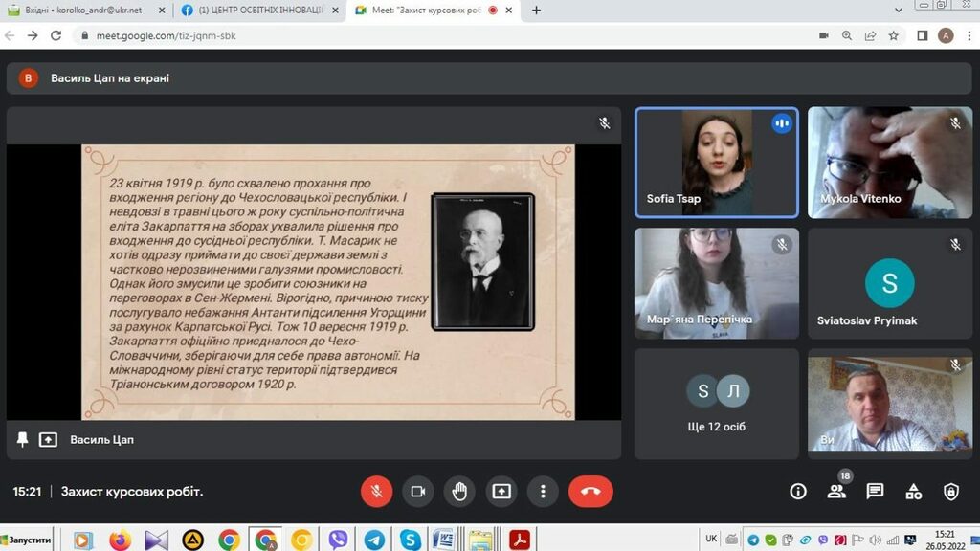The width and height of the screenshot is (980, 551).
Task: Raise your hand in the meeting
Action: (459, 492)
